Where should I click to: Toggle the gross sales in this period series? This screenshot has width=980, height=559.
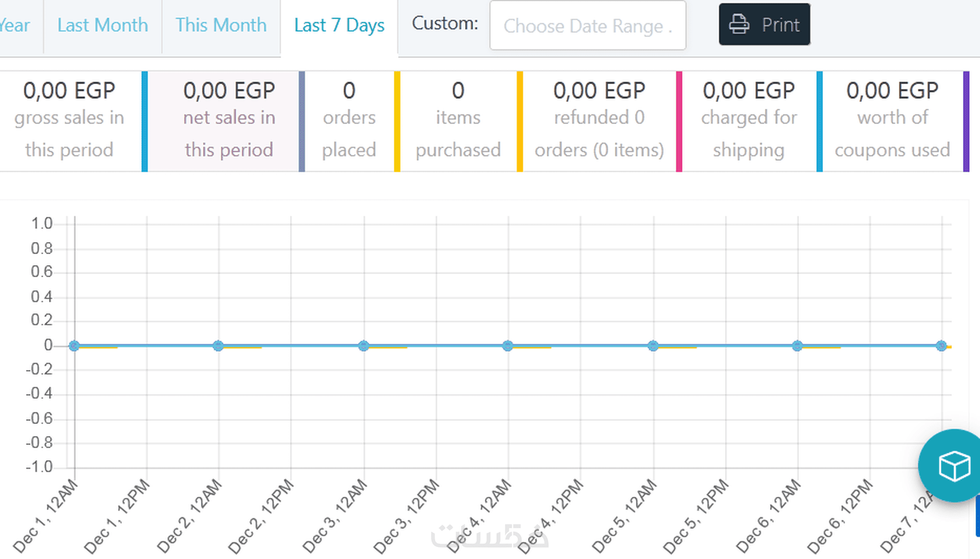point(69,121)
